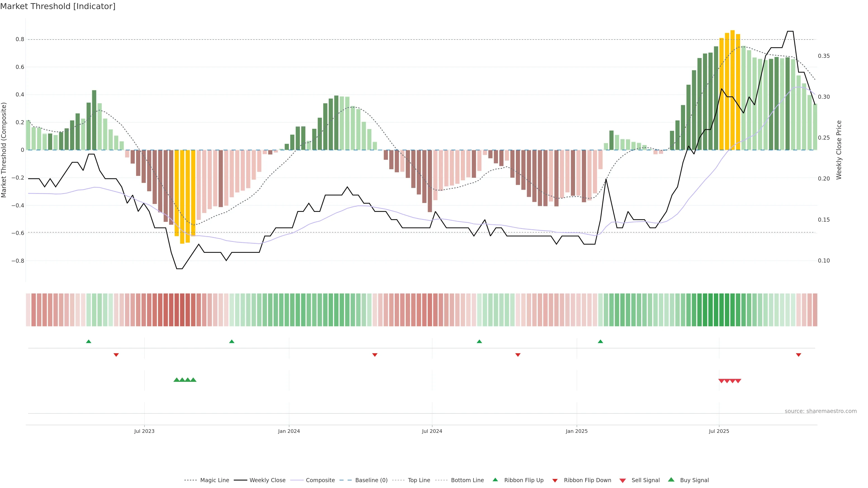
Task: Click rightmost sell signal triangle near Jul 2025
Action: [x=738, y=381]
